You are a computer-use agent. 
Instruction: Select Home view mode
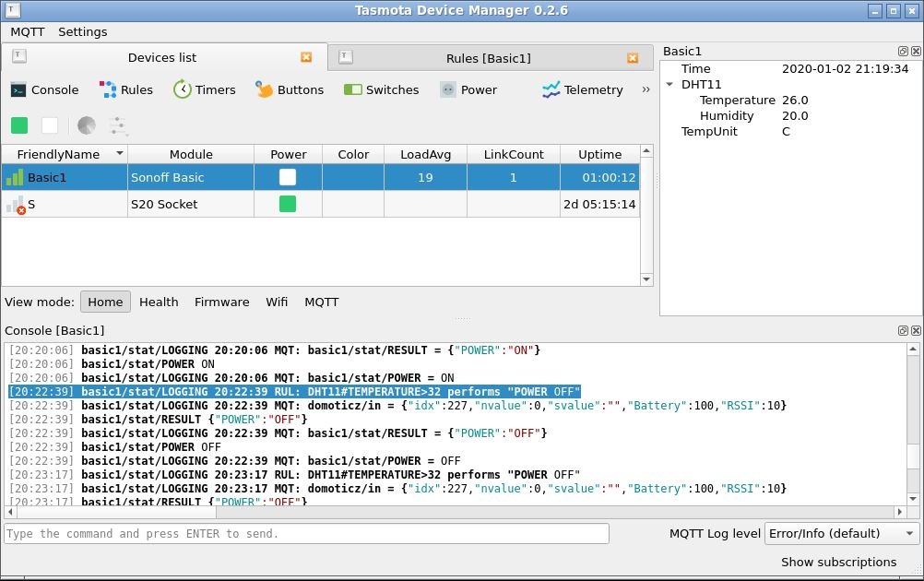click(105, 302)
